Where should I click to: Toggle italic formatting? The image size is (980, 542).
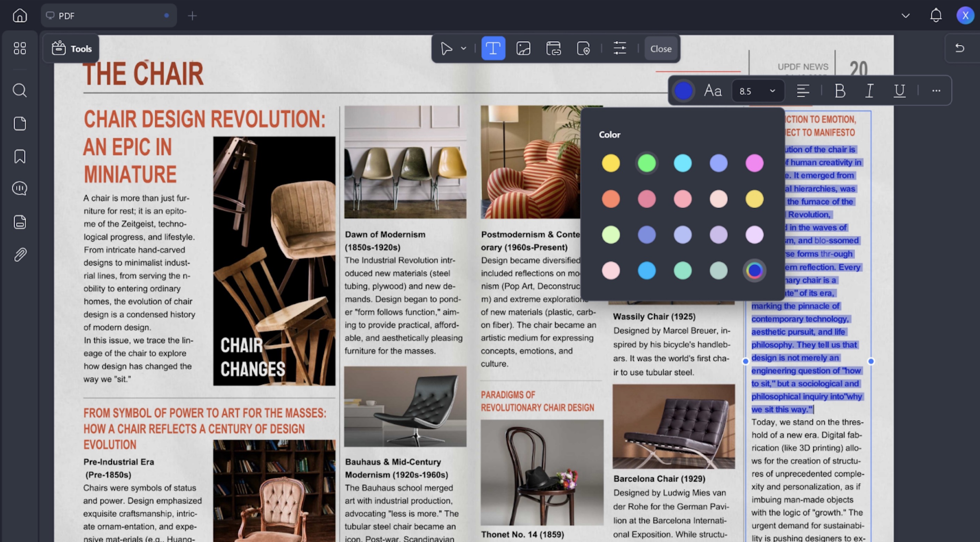(869, 91)
